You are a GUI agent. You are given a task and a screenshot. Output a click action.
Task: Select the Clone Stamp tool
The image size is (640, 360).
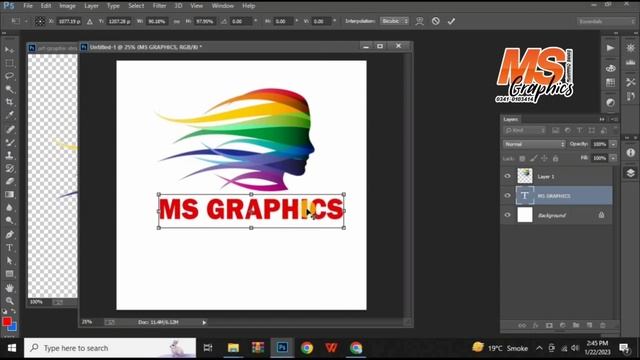[x=9, y=155]
